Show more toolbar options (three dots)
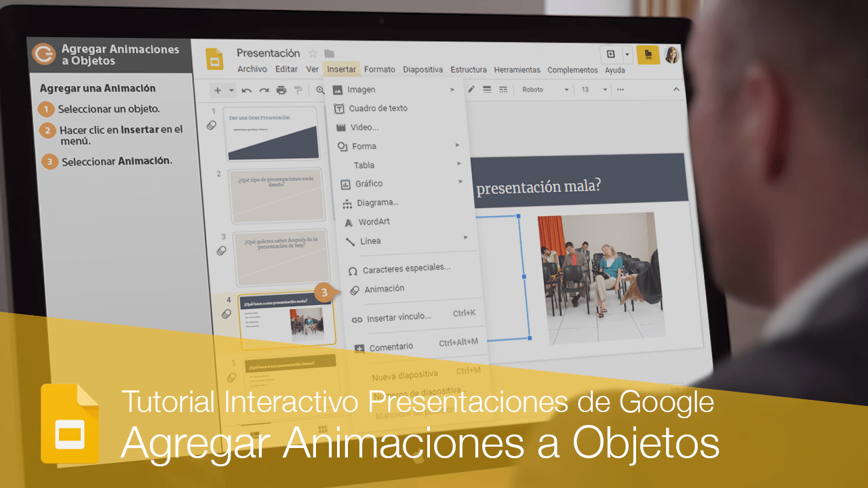Screen dimensions: 868x488 tap(620, 89)
